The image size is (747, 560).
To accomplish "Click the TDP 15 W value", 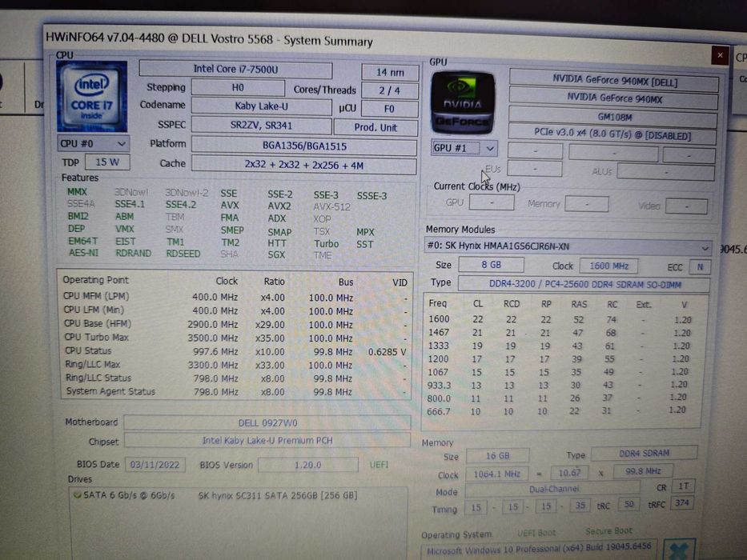I will tap(107, 162).
